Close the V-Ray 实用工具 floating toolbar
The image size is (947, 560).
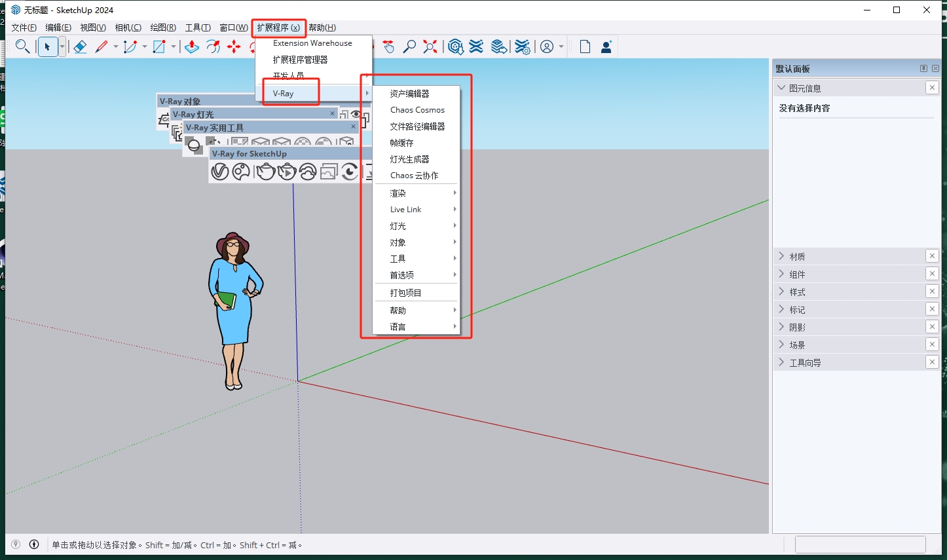click(353, 127)
